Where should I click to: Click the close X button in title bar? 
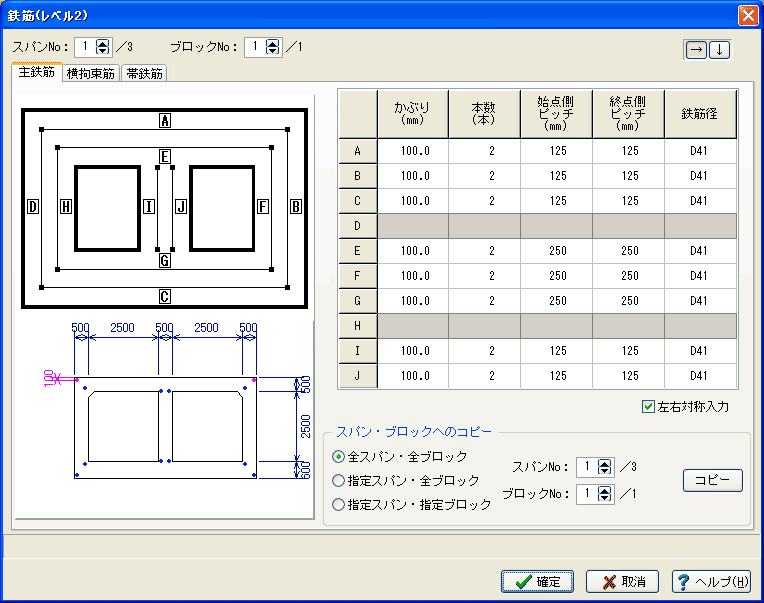click(x=747, y=15)
